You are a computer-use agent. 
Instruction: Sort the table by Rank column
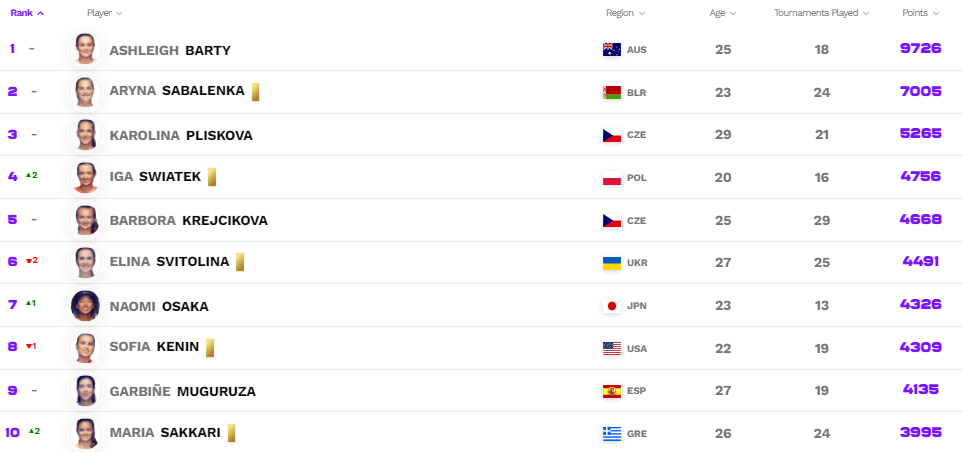(27, 13)
